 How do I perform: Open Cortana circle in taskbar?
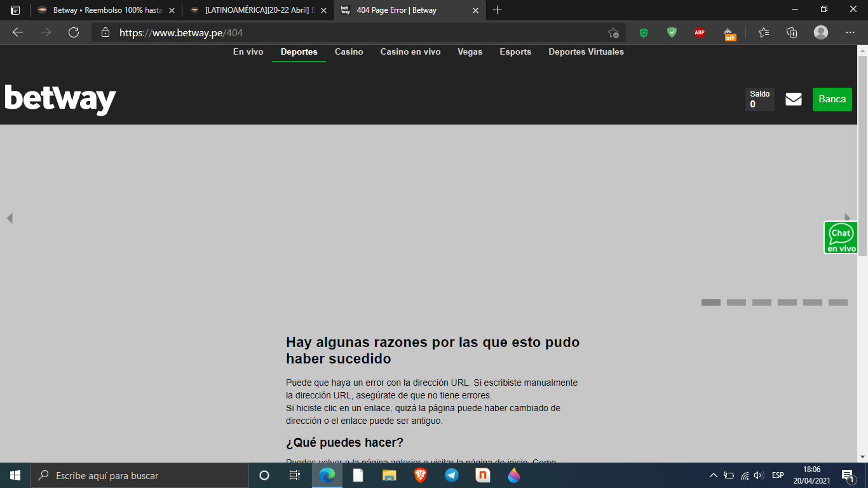point(264,475)
